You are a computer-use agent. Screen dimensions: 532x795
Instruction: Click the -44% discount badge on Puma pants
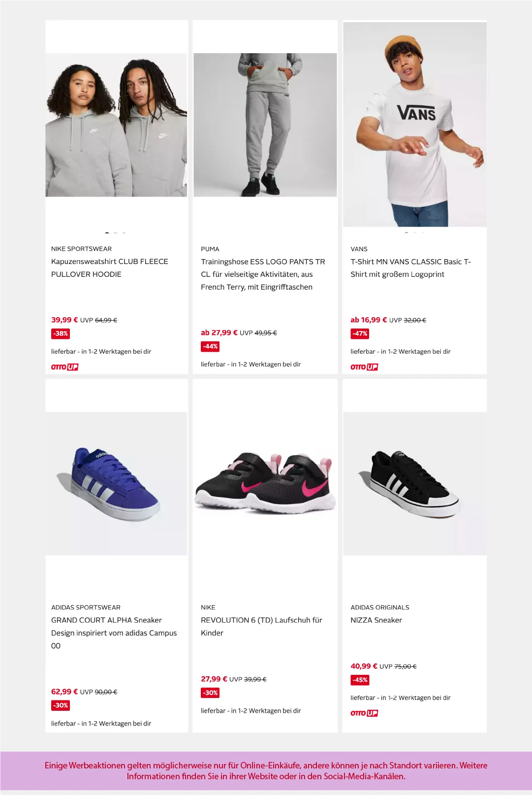pyautogui.click(x=210, y=346)
